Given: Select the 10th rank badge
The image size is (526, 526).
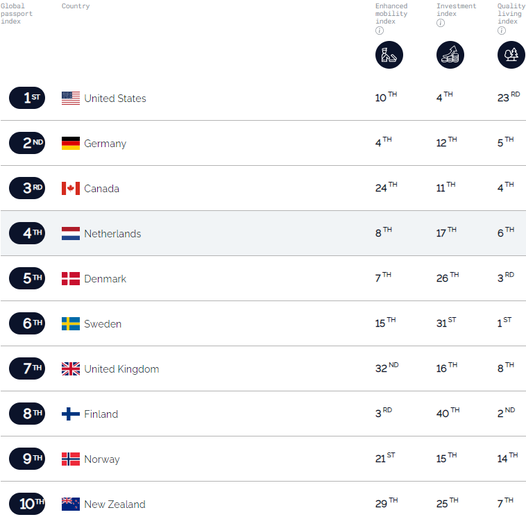Looking at the screenshot, I should tap(27, 504).
